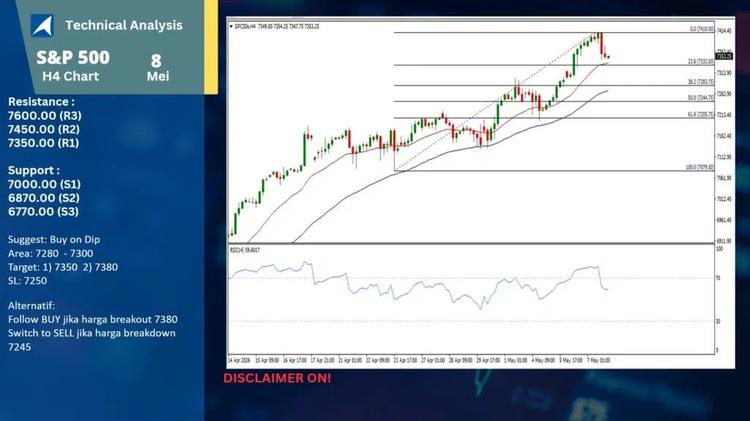This screenshot has height=421, width=750.
Task: Click the 'SL: 7250' line
Action: (x=27, y=281)
